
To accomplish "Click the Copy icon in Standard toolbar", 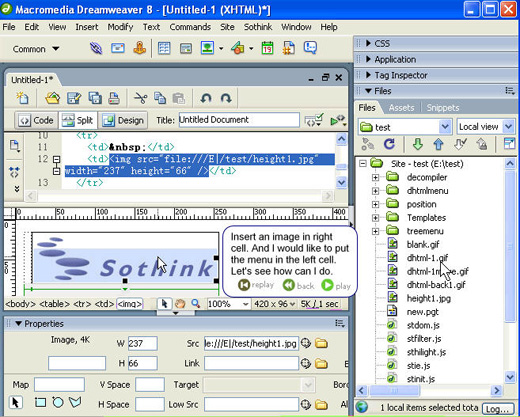I will coord(160,98).
